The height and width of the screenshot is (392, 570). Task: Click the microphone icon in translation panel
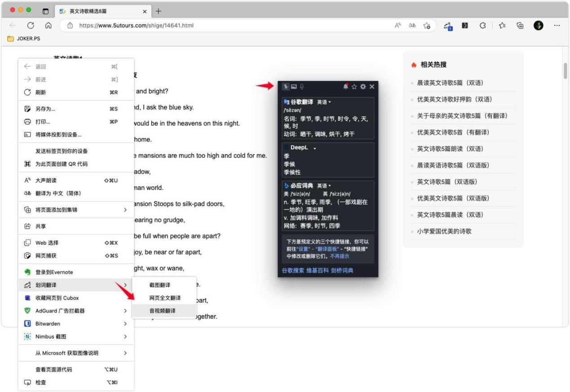tap(301, 86)
